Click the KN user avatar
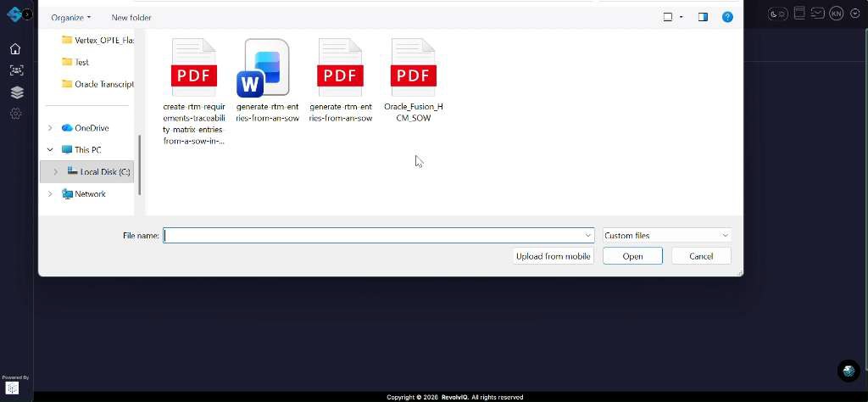The width and height of the screenshot is (868, 402). 836,14
